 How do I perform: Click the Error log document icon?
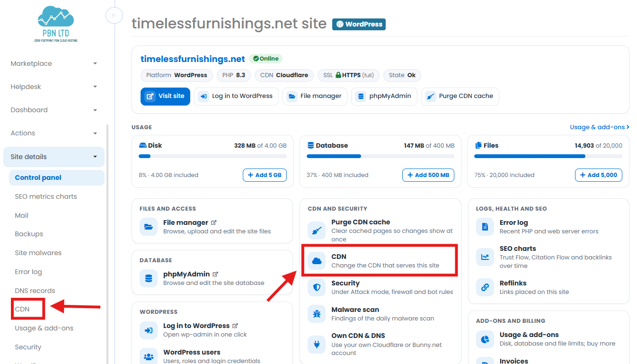tap(485, 227)
